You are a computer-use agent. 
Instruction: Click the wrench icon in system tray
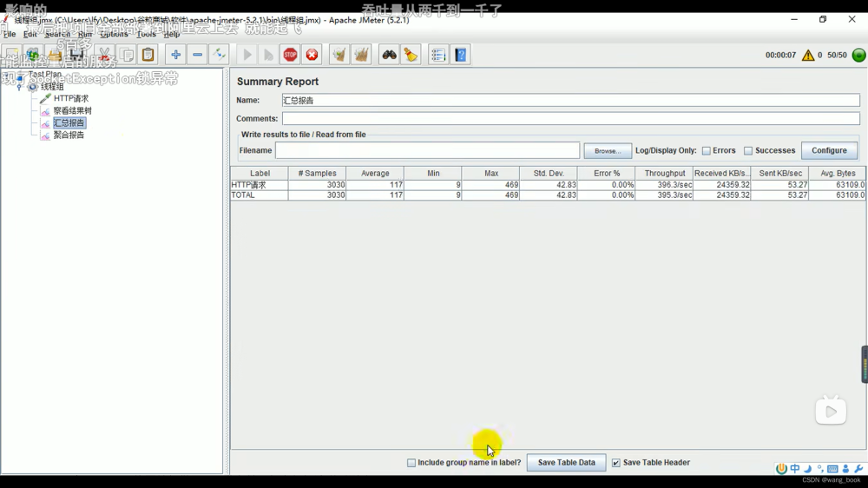(858, 469)
